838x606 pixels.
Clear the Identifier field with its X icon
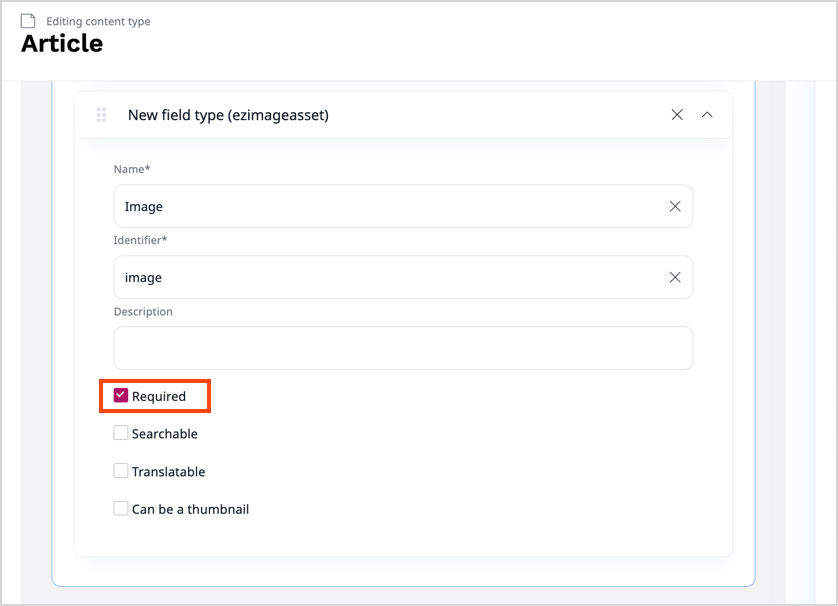tap(675, 277)
